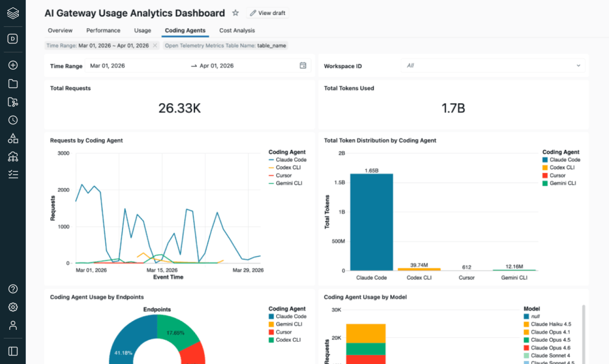
Task: Click the Requests by Coding Agent title
Action: click(x=86, y=141)
